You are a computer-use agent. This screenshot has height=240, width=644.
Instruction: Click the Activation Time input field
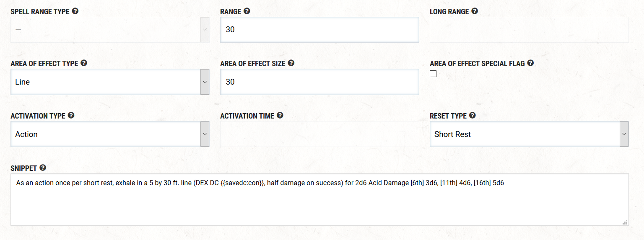click(x=319, y=134)
